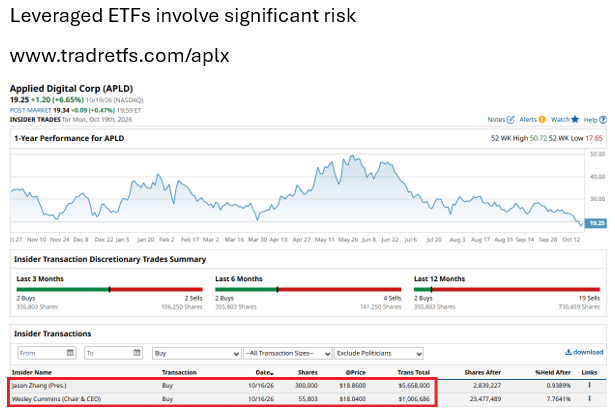Open links menu icon for Wesley Cummins row
The image size is (615, 413).
point(590,398)
